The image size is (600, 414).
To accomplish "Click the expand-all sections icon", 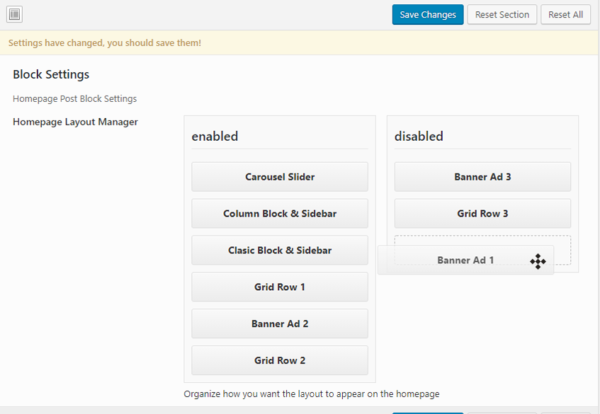I will pos(15,15).
